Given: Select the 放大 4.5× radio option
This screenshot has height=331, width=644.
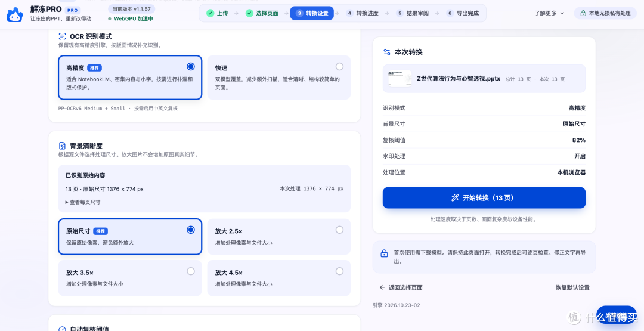Looking at the screenshot, I should coord(339,271).
